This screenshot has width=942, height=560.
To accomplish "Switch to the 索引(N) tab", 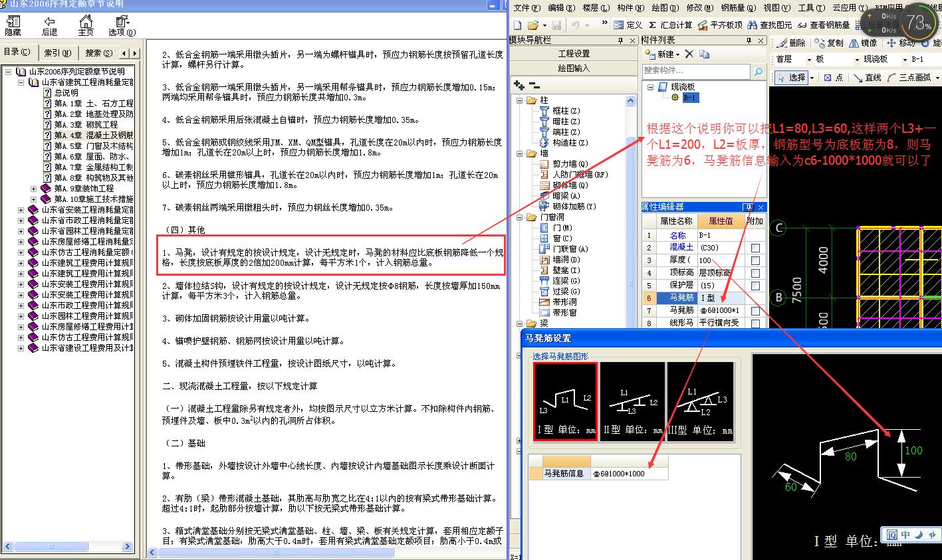I will click(x=57, y=52).
